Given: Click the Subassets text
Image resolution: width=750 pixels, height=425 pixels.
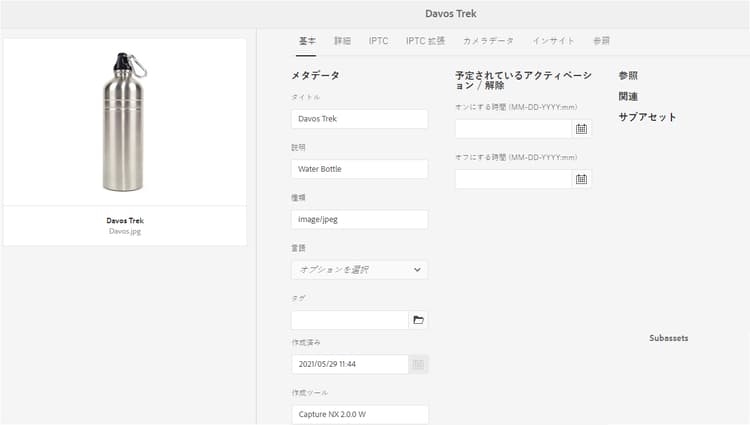Looking at the screenshot, I should [x=669, y=338].
